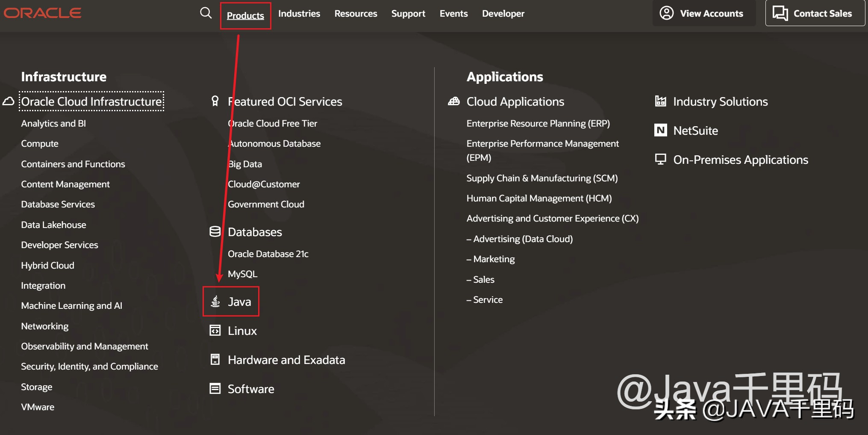Open Observability and Management
The height and width of the screenshot is (435, 868).
[85, 346]
